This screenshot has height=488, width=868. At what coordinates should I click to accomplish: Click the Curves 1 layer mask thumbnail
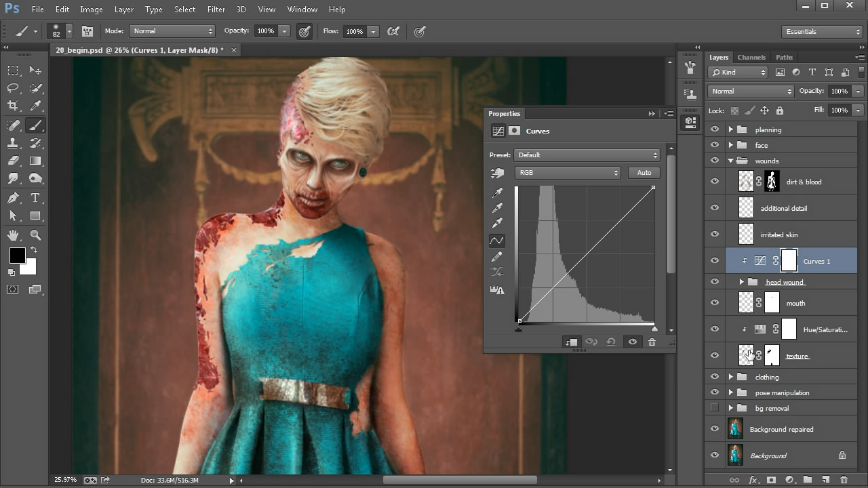(789, 261)
